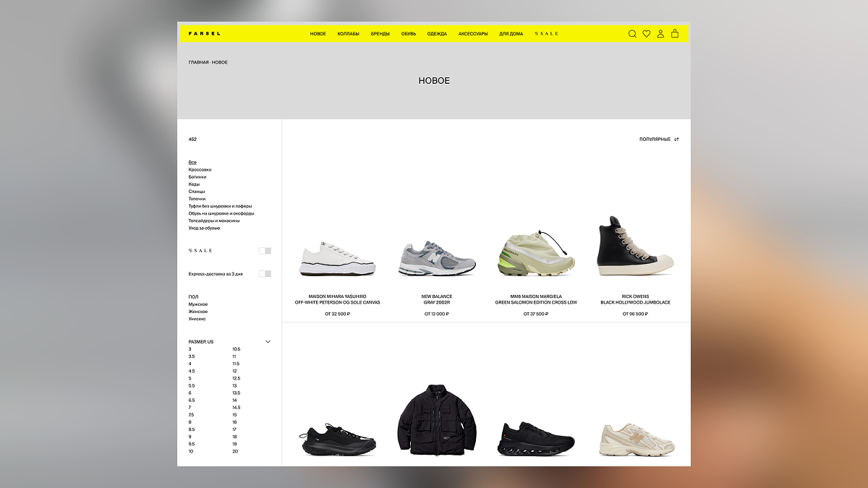Open the Обувь menu item
Viewport: 868px width, 488px height.
pos(409,34)
